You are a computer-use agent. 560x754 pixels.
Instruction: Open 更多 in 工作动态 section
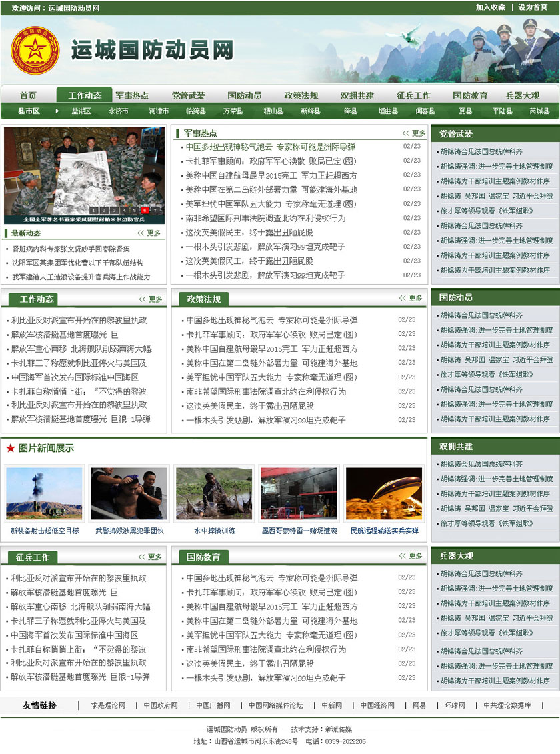[151, 299]
